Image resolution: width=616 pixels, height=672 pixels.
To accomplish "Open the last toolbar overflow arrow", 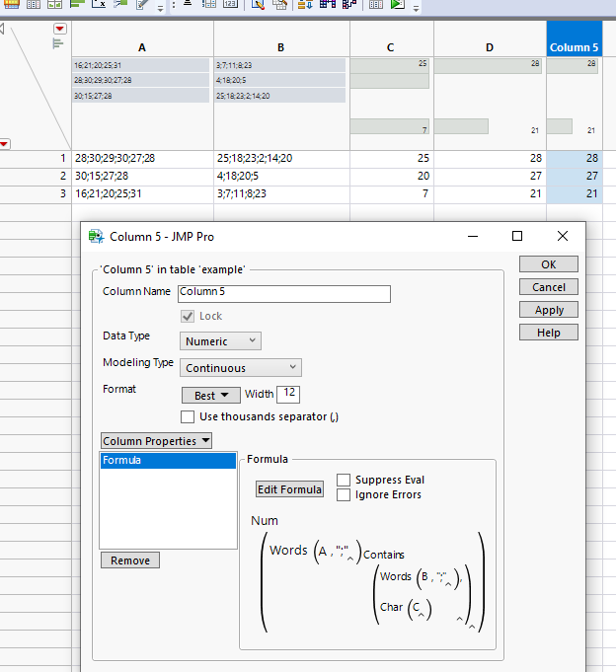I will [416, 8].
